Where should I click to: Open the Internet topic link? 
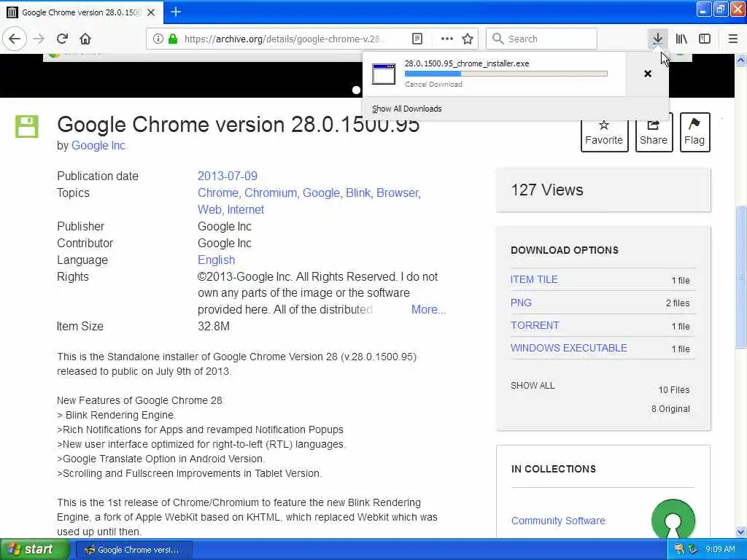245,209
